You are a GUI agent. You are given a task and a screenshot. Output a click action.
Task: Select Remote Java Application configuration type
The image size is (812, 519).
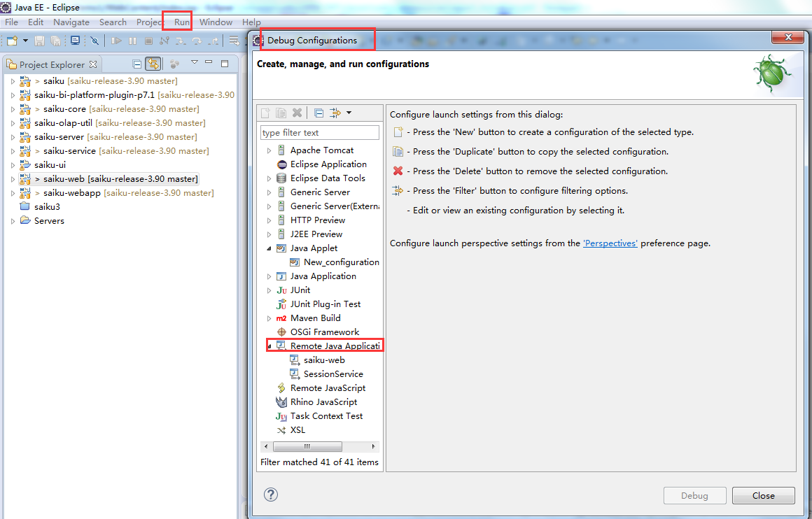(x=335, y=346)
